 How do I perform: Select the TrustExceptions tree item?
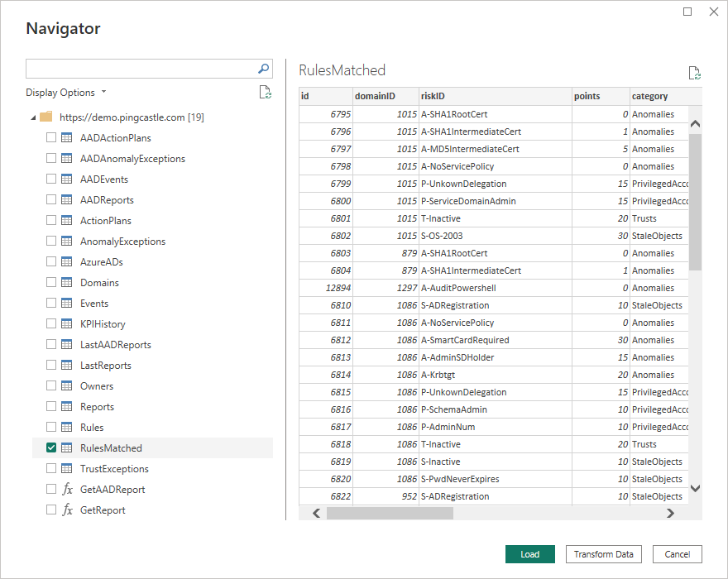coord(114,468)
